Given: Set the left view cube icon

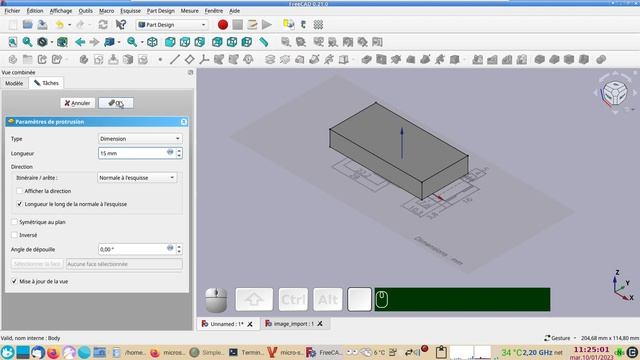Looking at the screenshot, I should (247, 42).
